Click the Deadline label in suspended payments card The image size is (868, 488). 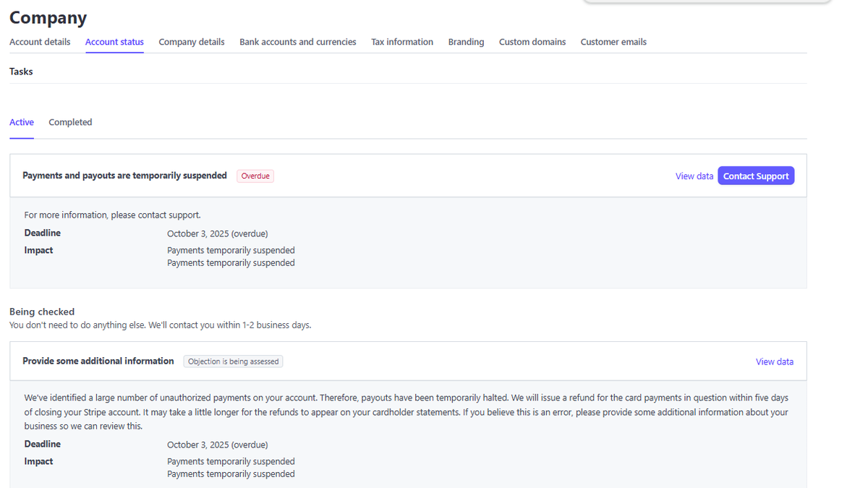coord(43,233)
